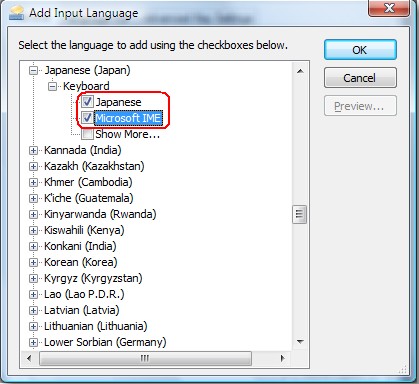Expand the K'iche (Guatemala) node

[x=33, y=198]
